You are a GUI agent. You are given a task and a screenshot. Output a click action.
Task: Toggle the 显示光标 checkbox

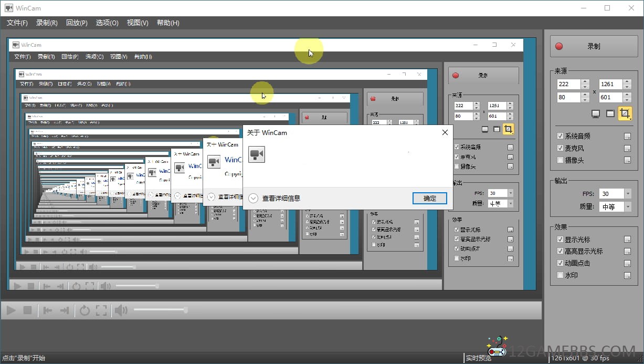560,240
